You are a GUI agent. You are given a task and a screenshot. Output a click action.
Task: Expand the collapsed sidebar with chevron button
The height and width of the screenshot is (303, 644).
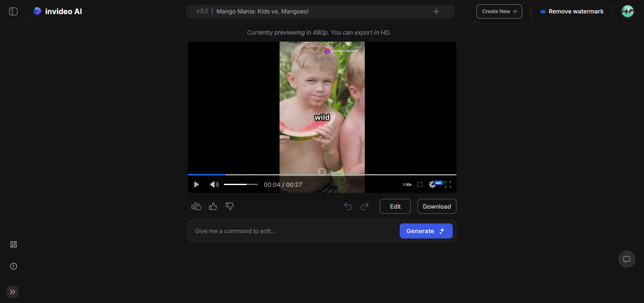(13, 292)
